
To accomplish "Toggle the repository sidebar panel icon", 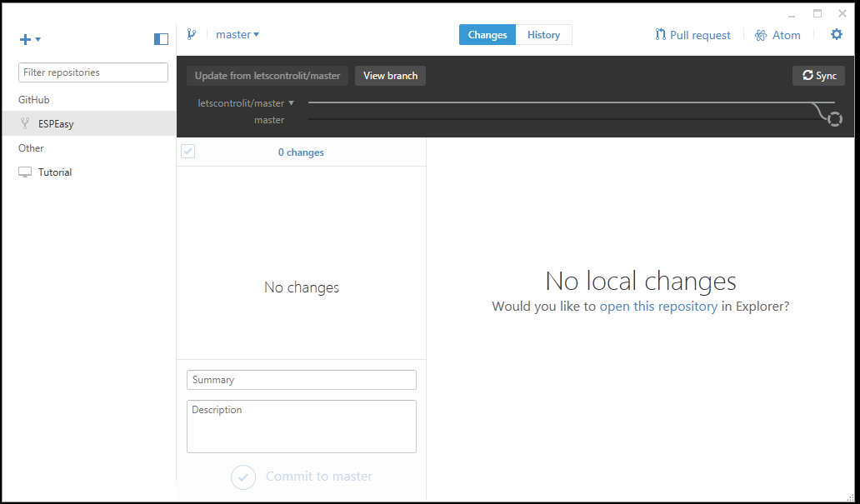I will pos(161,39).
